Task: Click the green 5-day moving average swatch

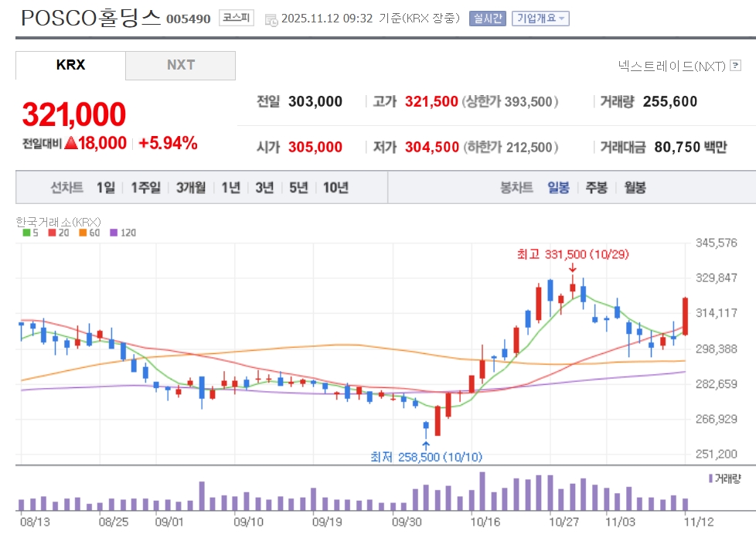Action: [26, 233]
